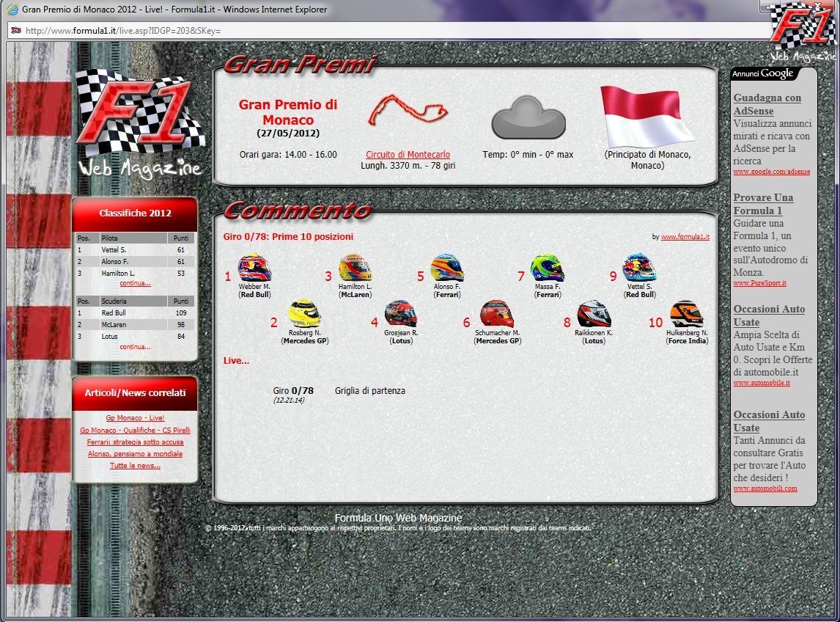
Task: Click the Gran Premio di Monaco title
Action: pyautogui.click(x=288, y=112)
